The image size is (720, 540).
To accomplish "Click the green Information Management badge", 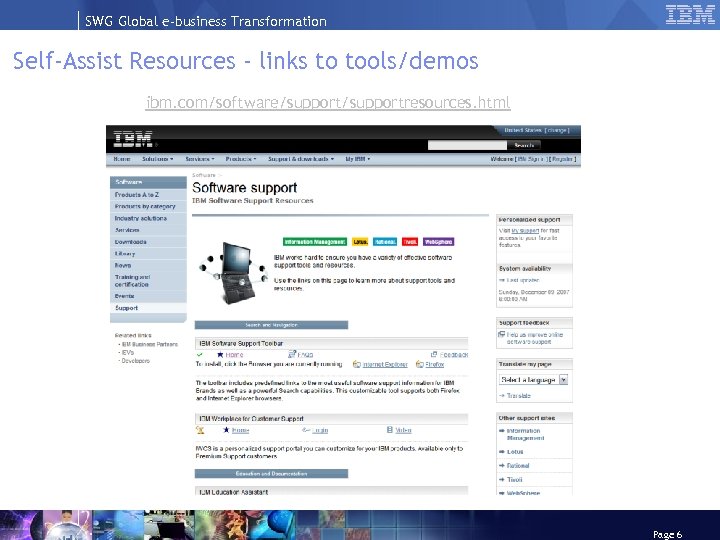I will tap(315, 242).
